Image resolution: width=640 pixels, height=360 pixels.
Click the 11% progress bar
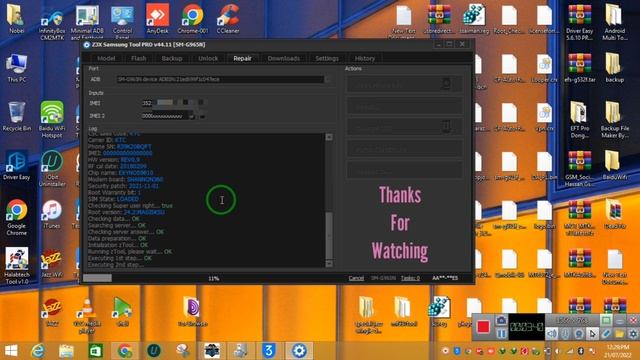point(213,278)
